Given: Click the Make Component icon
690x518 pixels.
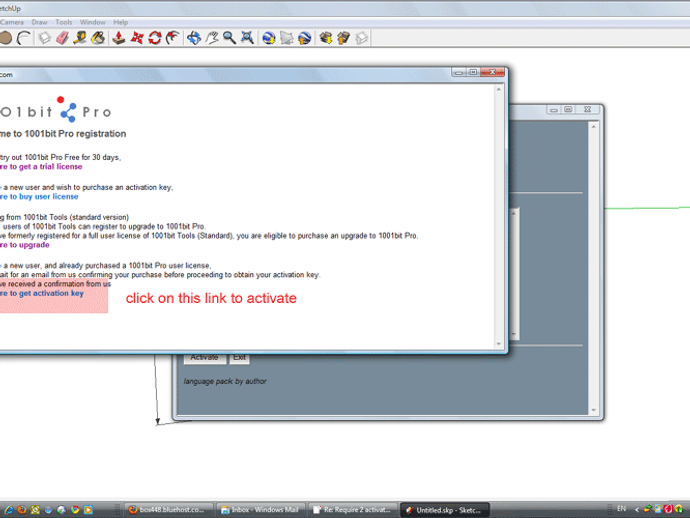Looking at the screenshot, I should (x=44, y=38).
